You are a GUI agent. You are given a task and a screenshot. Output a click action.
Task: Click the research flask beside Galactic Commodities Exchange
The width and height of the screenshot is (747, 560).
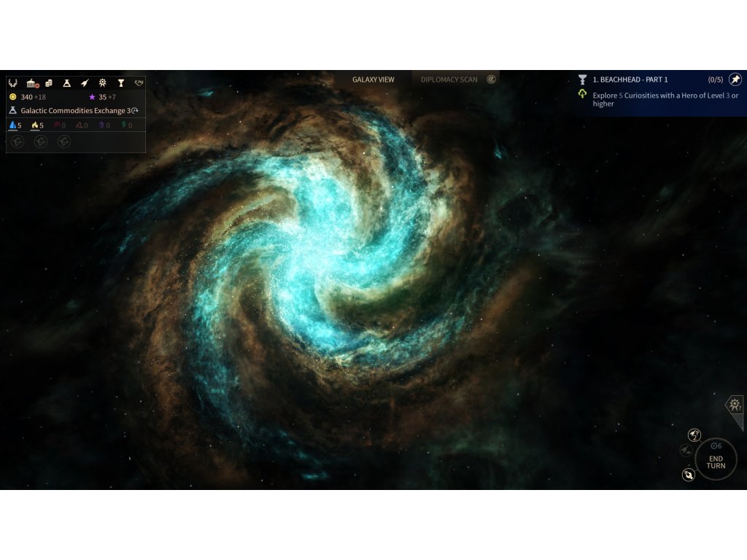(x=13, y=111)
